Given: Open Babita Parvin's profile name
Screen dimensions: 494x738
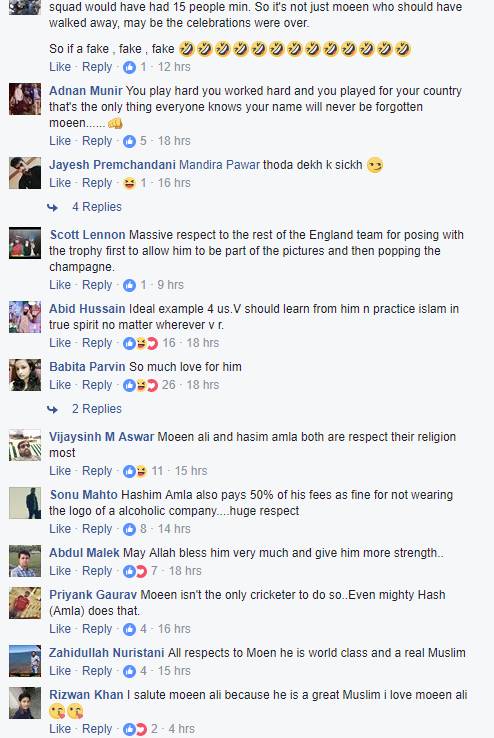Looking at the screenshot, I should [x=87, y=367].
